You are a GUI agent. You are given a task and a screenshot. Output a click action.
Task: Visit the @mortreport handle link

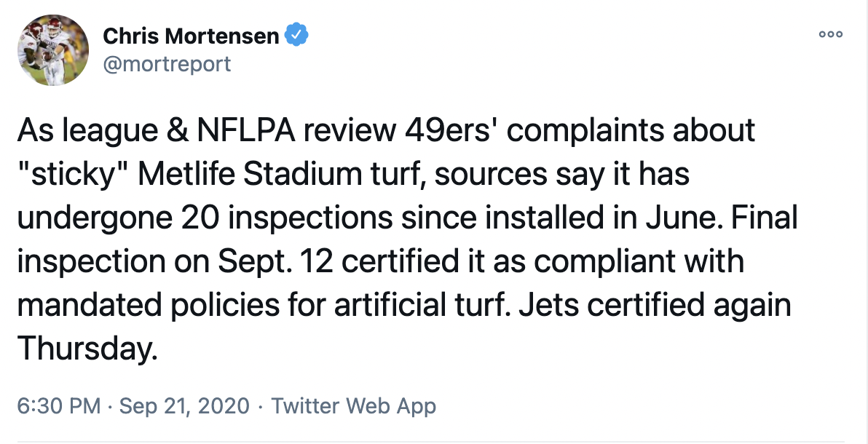[x=167, y=63]
